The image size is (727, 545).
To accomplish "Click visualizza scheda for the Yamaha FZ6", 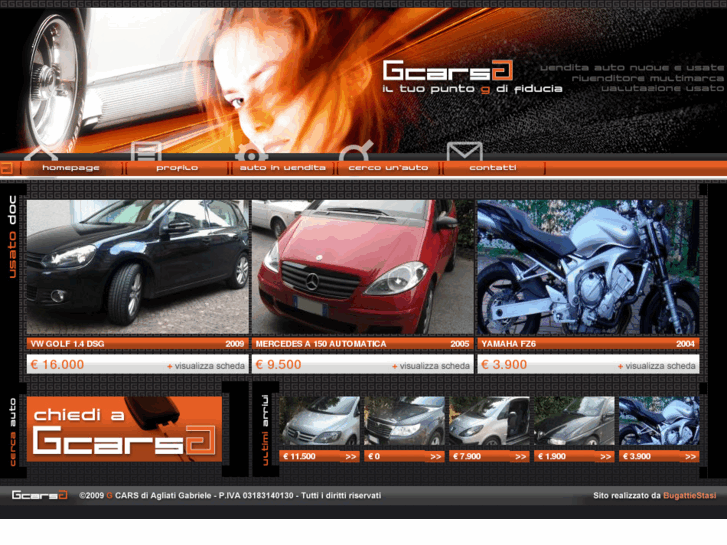I will coord(657,366).
